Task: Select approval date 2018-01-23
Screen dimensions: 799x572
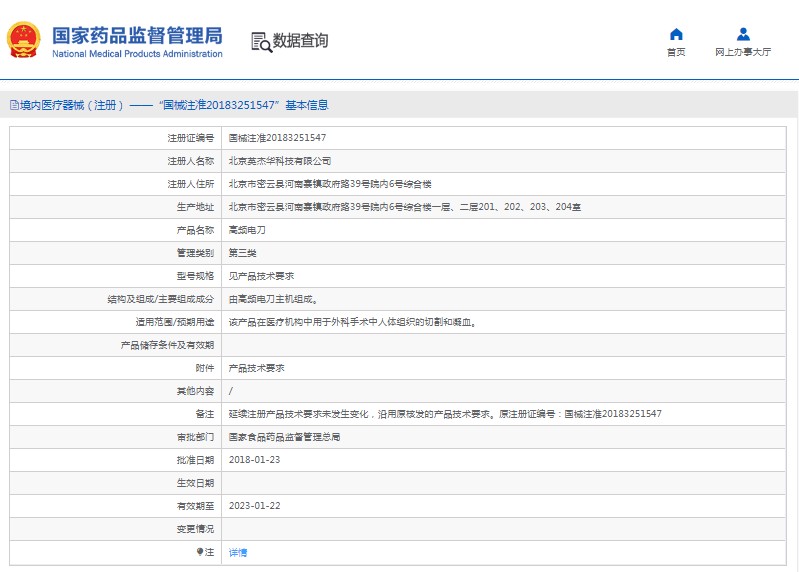Action: [x=254, y=460]
